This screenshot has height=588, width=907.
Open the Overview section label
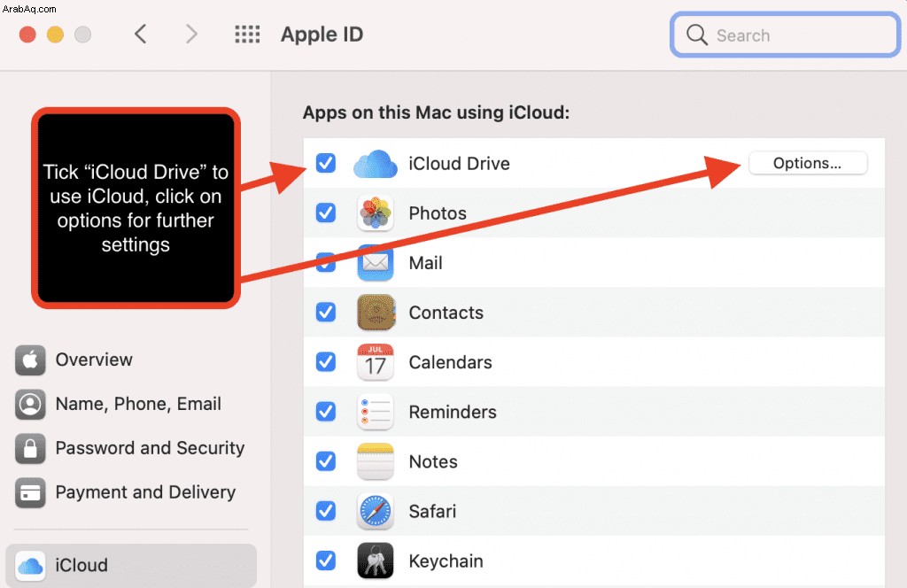[x=94, y=360]
